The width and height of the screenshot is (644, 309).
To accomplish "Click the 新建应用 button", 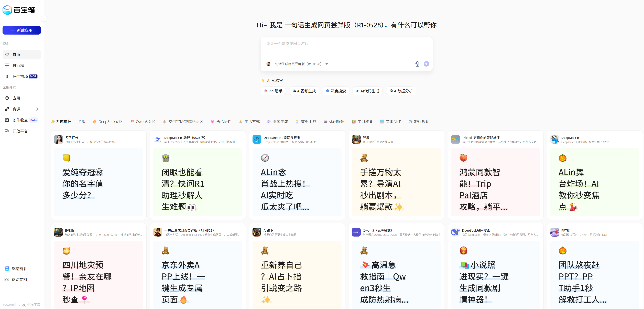I will pos(21,30).
